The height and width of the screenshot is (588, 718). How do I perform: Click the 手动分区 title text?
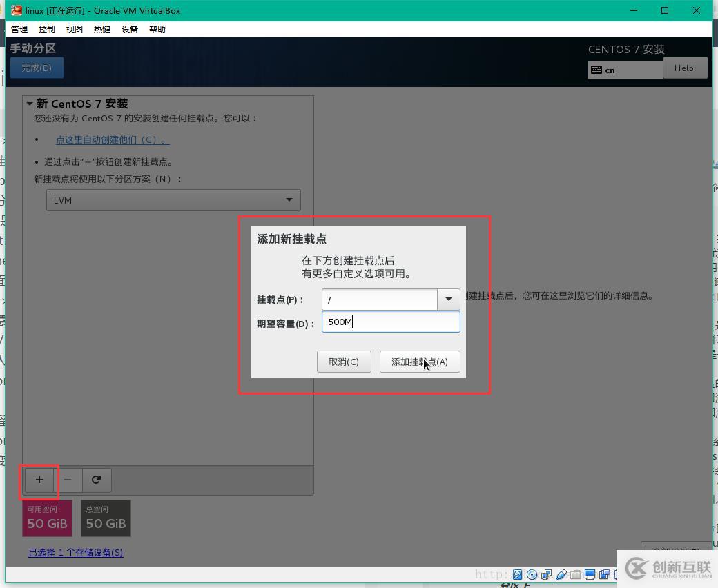pos(33,48)
